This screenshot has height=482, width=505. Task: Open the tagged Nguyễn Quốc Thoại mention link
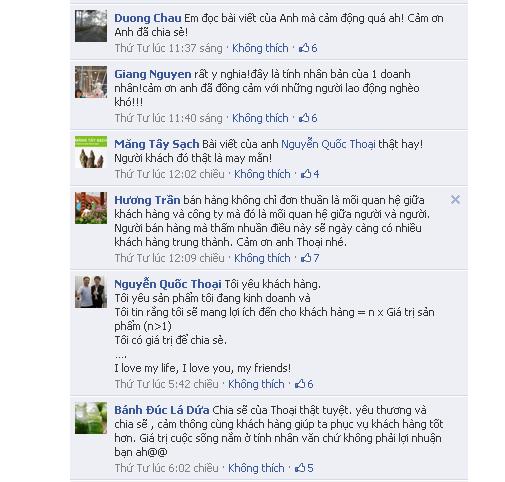click(328, 144)
